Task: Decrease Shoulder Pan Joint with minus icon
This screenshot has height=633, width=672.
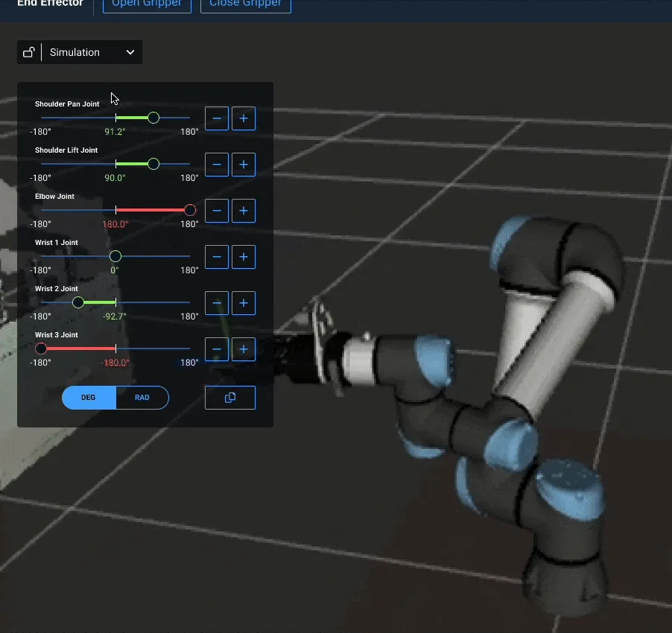Action: pos(217,118)
